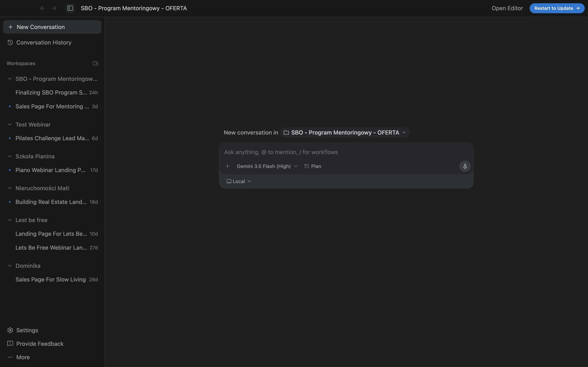This screenshot has height=367, width=588.
Task: Open the Local environment dropdown
Action: pyautogui.click(x=238, y=181)
